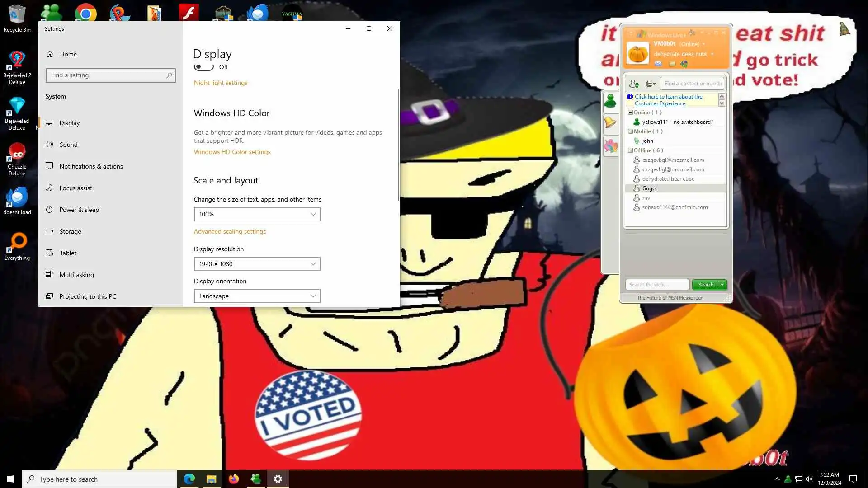Select the green buddy tab in Messenger sidebar
This screenshot has height=488, width=868.
pos(610,101)
